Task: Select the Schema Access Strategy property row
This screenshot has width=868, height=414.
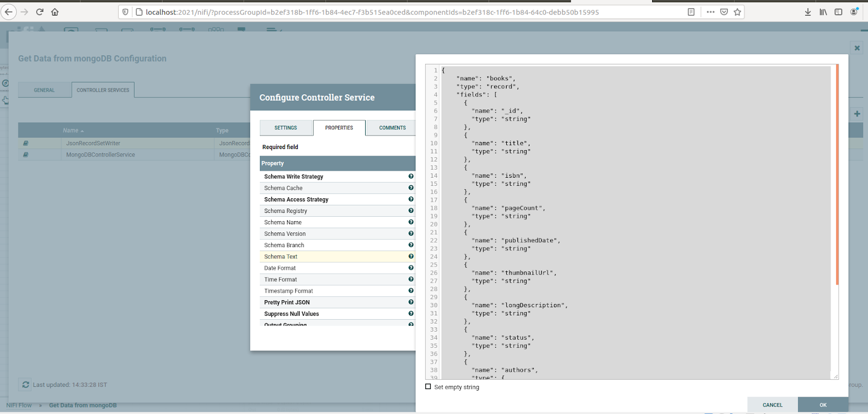Action: [296, 199]
